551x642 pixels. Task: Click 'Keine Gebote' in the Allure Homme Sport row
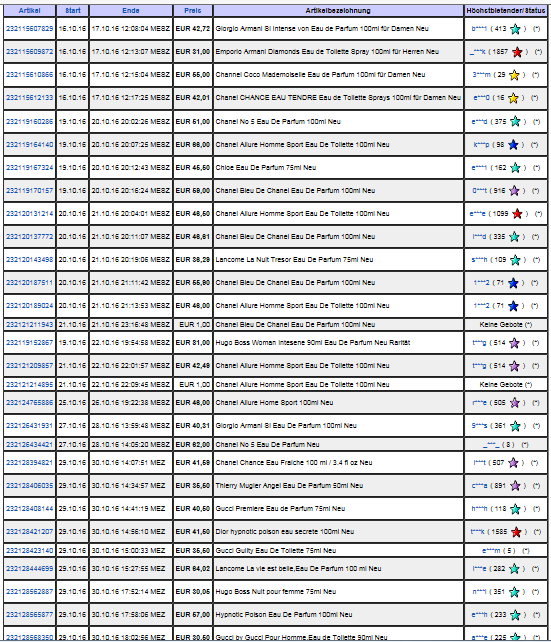click(x=501, y=384)
